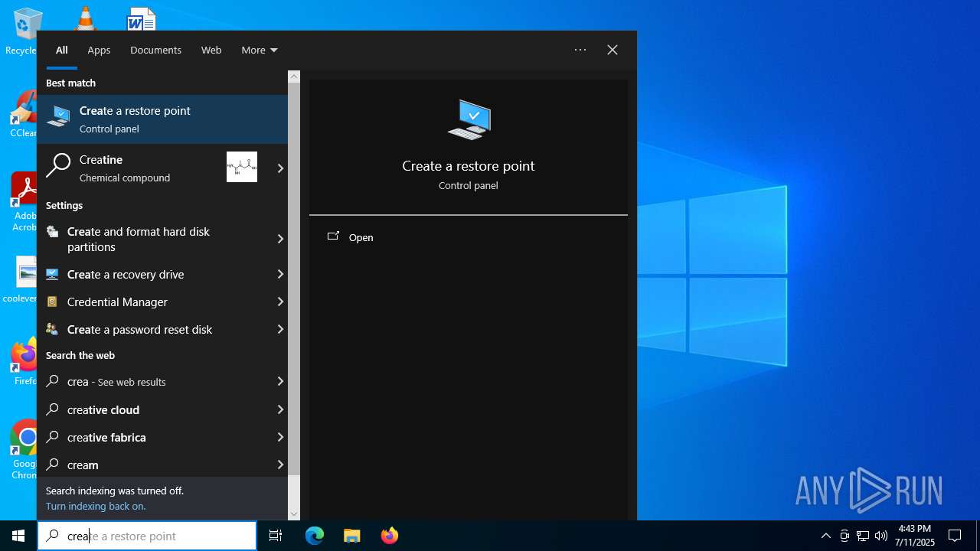Switch to the Web search tab
Screen dimensions: 980x551
(211, 50)
